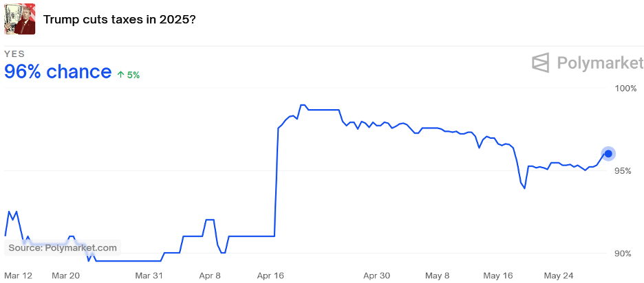Click the Mar 12 date label
The image size is (644, 283).
[x=18, y=275]
